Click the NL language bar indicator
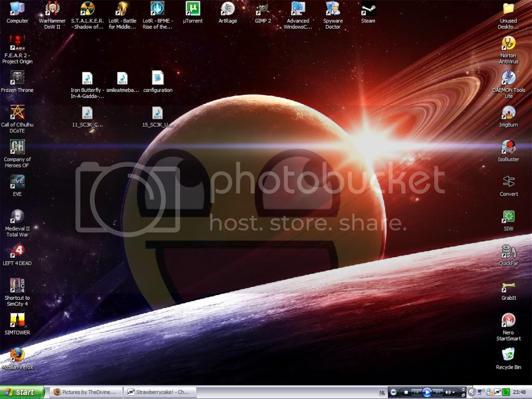The height and width of the screenshot is (399, 532). (382, 393)
